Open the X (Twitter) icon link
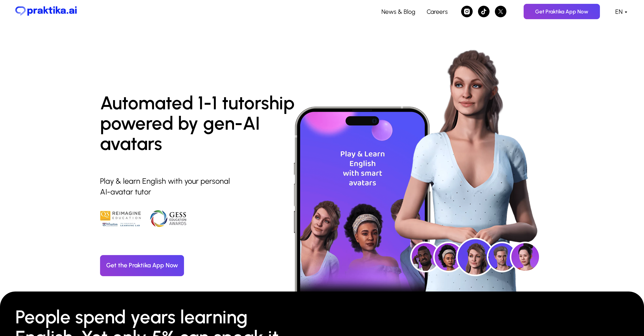 coord(500,12)
